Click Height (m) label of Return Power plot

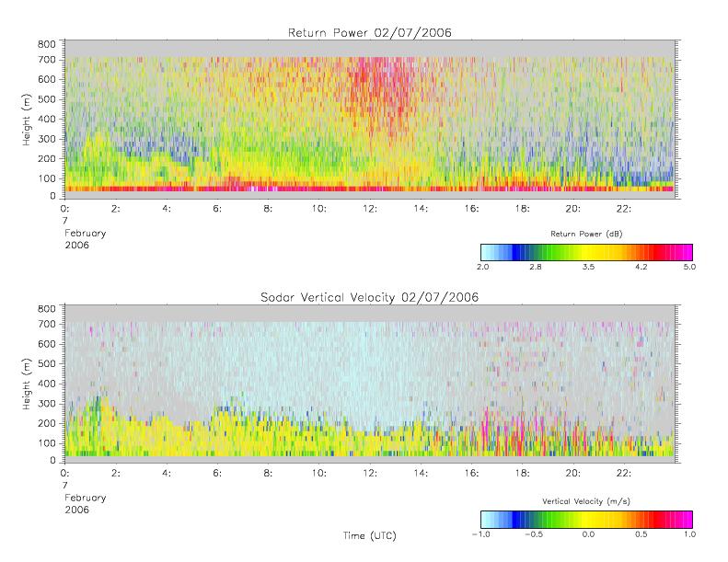[x=26, y=120]
